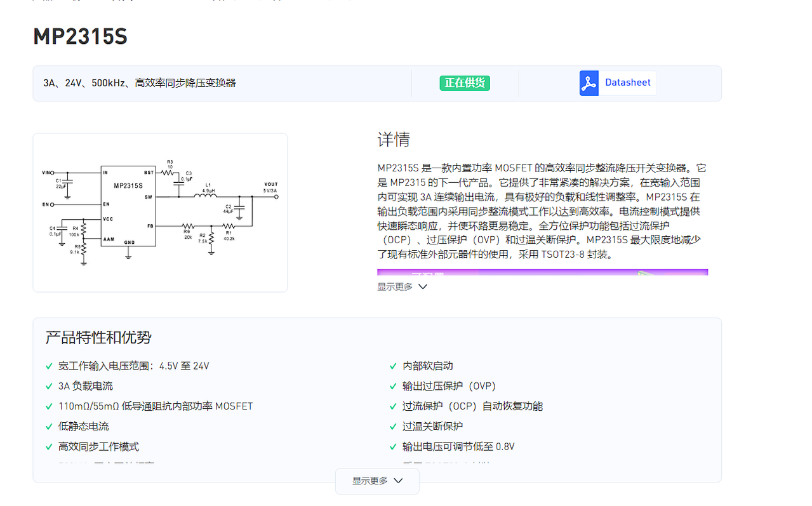Click the Datasheet link
812x506 pixels.
point(627,83)
